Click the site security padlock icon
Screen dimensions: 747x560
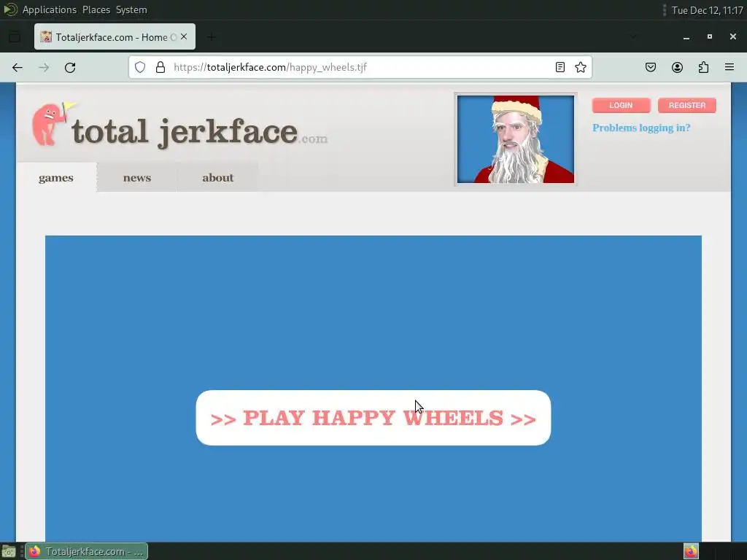160,67
